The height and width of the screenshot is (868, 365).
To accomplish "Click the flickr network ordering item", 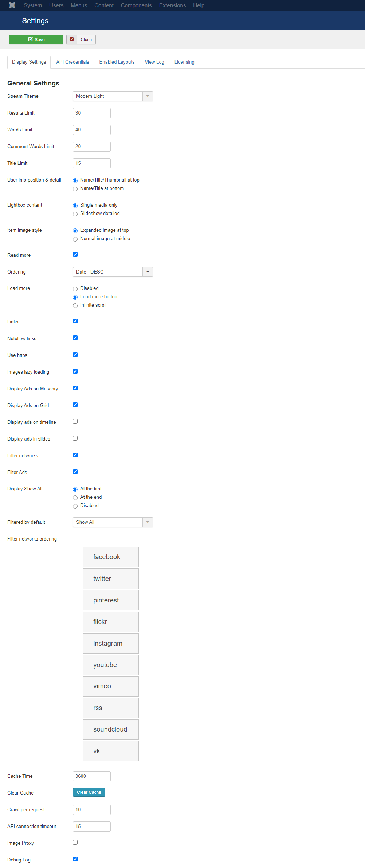I will click(x=111, y=622).
